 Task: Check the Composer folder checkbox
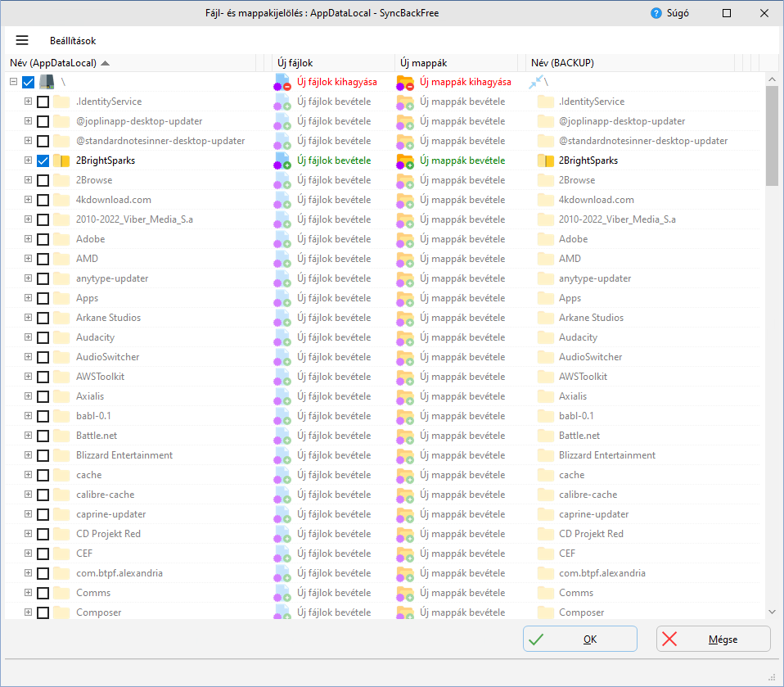point(43,612)
